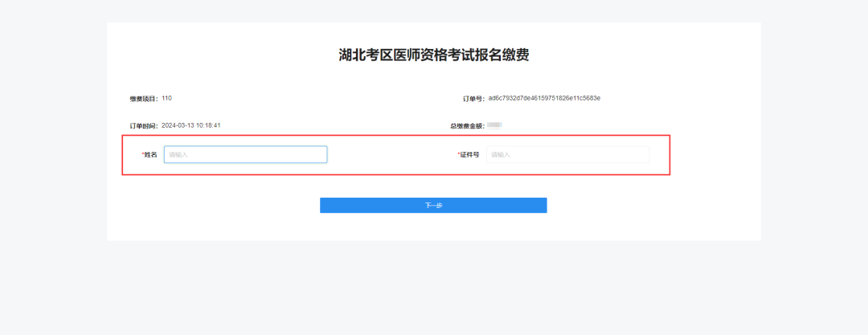
Task: Click the 姓名 name input field
Action: click(245, 154)
